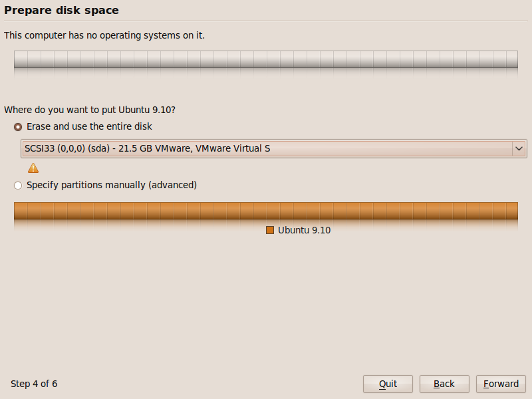Viewport: 532px width, 399px height.
Task: Click the orange Ubuntu 9.10 legend square
Action: [270, 230]
